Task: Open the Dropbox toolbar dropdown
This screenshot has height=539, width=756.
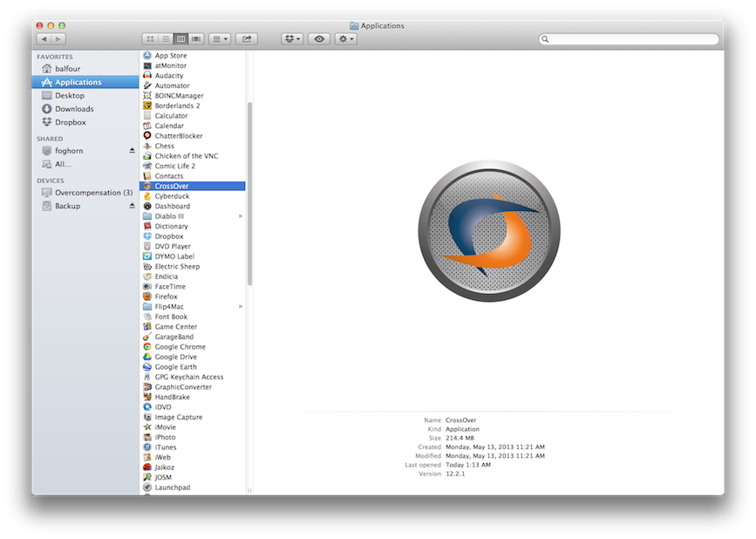Action: (x=292, y=39)
